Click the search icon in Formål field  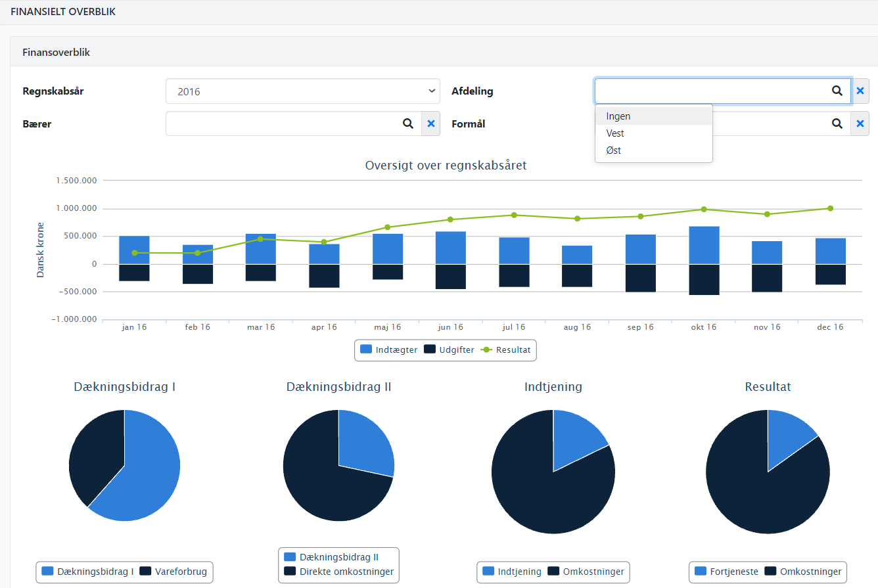(x=837, y=124)
